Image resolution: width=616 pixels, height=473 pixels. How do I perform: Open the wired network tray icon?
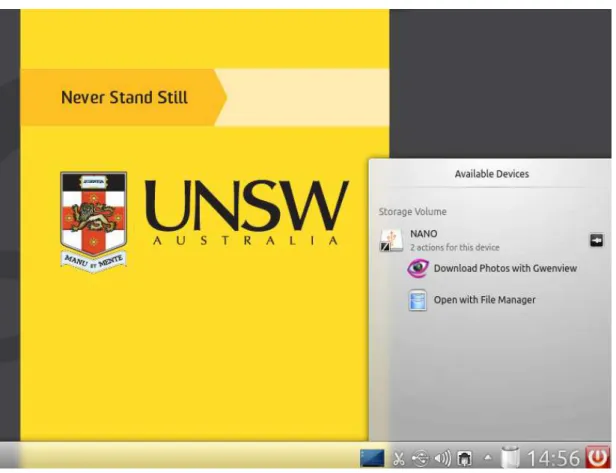coord(464,458)
